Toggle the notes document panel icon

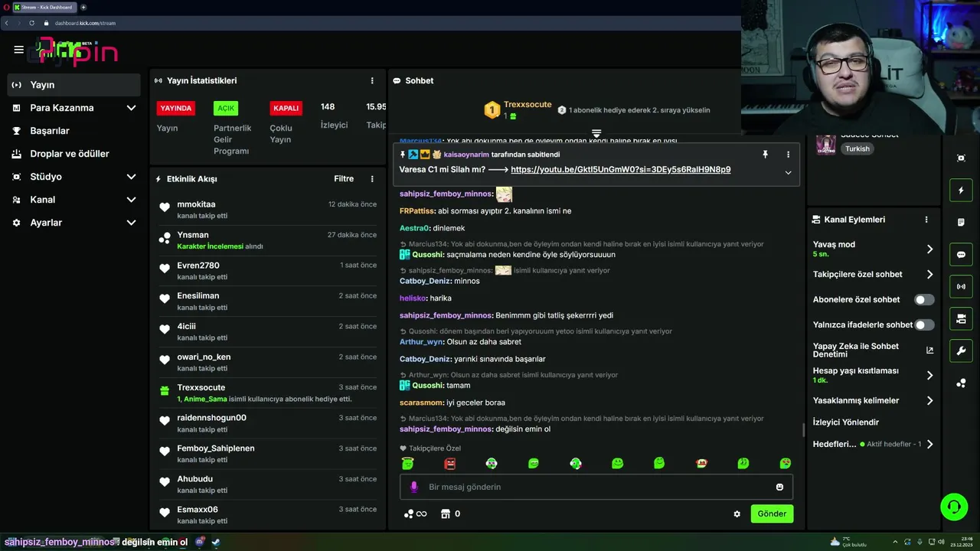961,223
